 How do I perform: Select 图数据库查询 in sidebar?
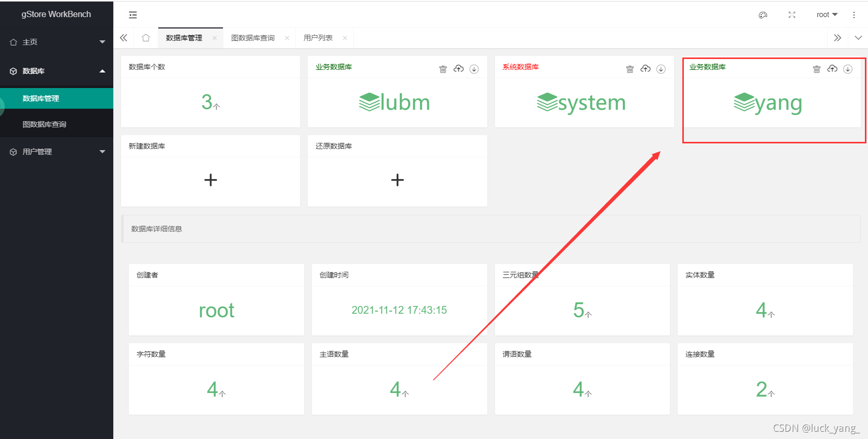pos(57,124)
